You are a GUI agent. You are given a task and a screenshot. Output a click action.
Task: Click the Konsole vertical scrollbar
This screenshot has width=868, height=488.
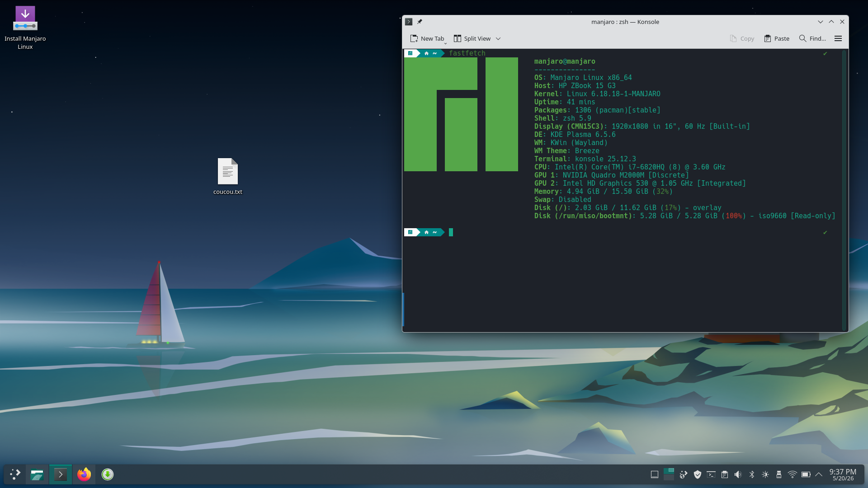click(x=844, y=190)
